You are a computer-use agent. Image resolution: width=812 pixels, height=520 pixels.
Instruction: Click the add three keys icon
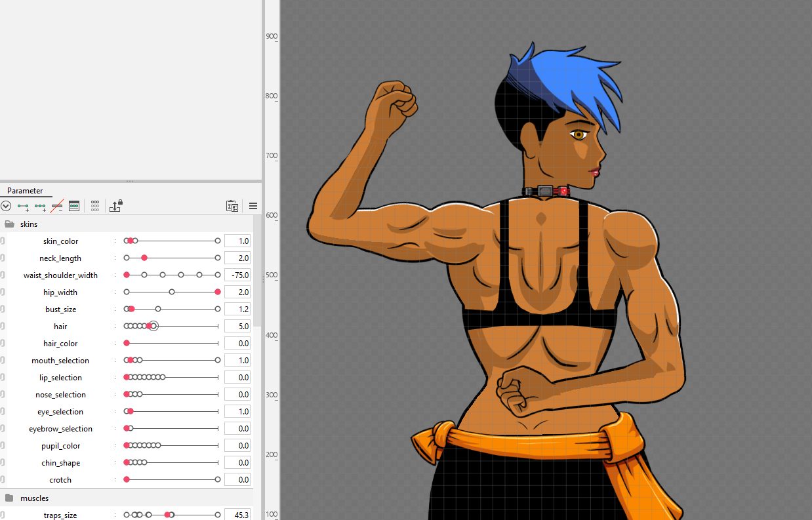click(40, 206)
